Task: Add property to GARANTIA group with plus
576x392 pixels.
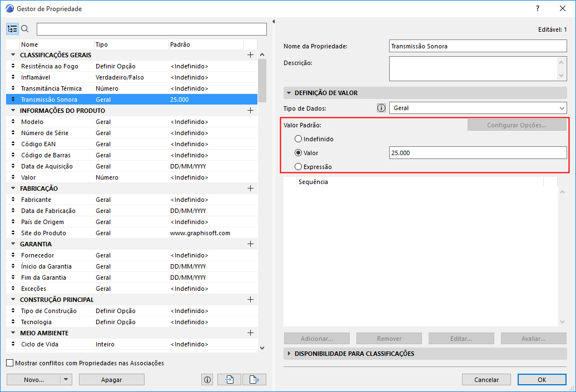Action: click(251, 244)
